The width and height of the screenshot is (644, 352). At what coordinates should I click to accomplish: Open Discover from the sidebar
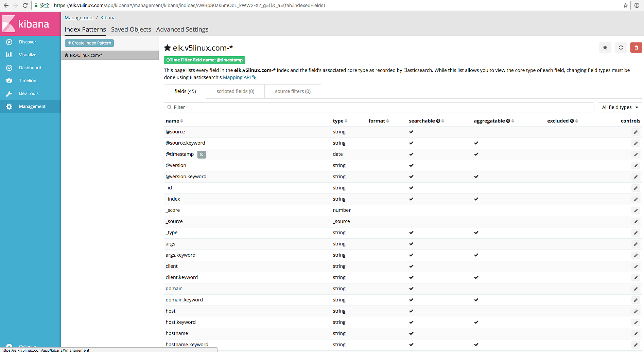(27, 42)
